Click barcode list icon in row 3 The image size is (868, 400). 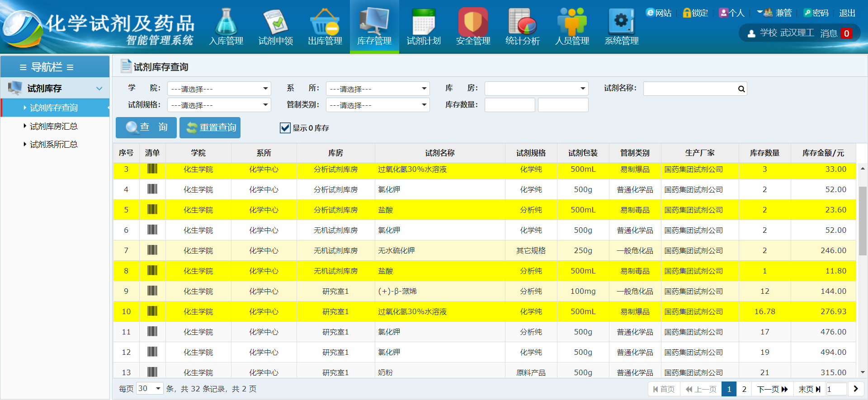coord(152,169)
